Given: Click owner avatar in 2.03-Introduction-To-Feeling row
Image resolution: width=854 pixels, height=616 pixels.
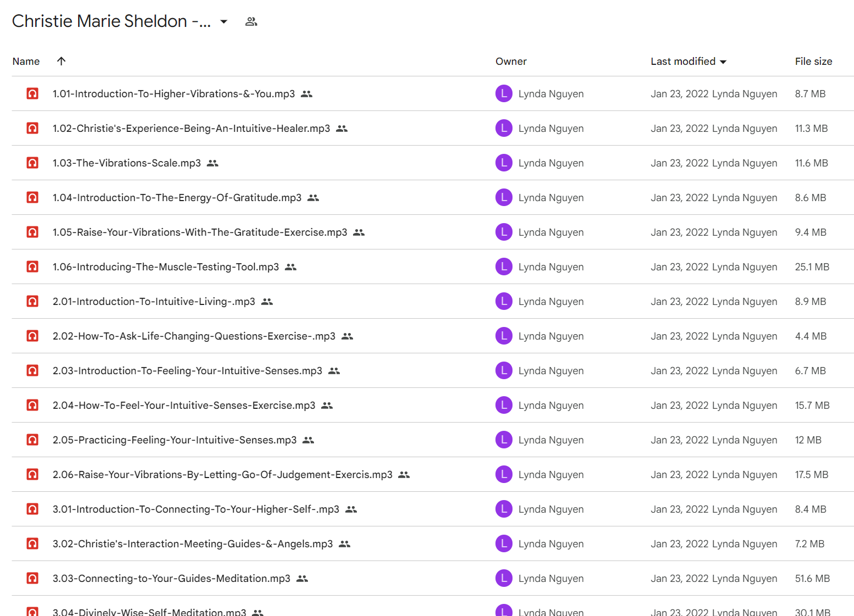Looking at the screenshot, I should point(504,370).
